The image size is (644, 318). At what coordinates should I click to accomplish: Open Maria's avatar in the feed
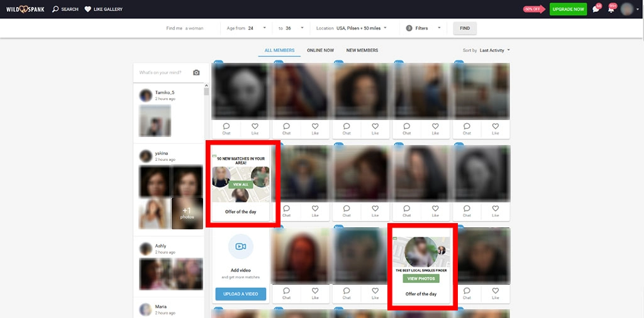[x=146, y=309]
